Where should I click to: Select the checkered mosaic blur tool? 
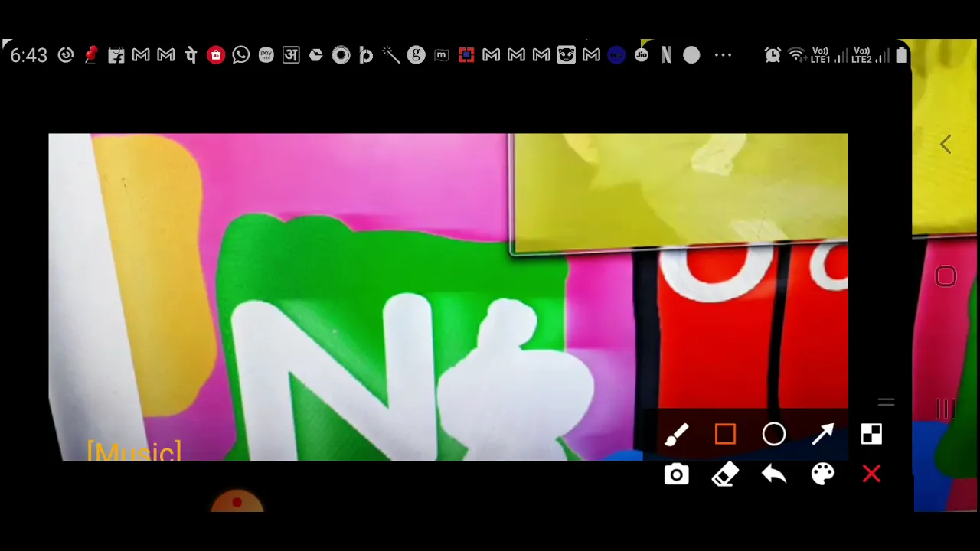click(x=871, y=435)
